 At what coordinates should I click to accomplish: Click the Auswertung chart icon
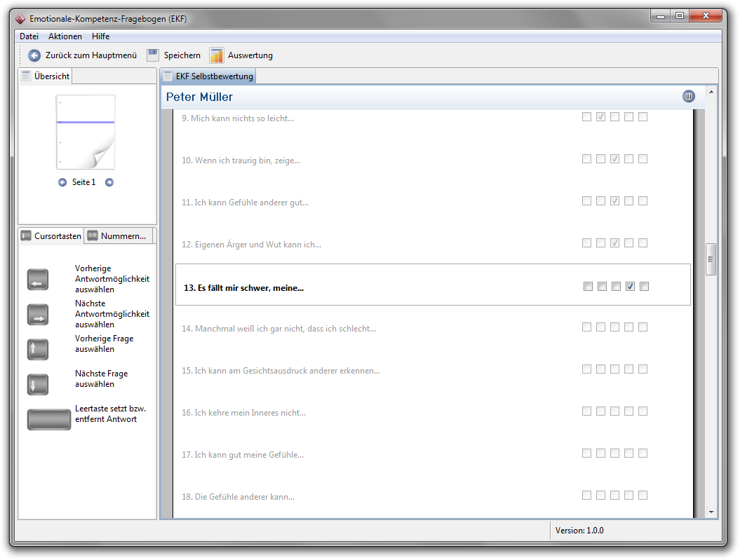point(217,55)
